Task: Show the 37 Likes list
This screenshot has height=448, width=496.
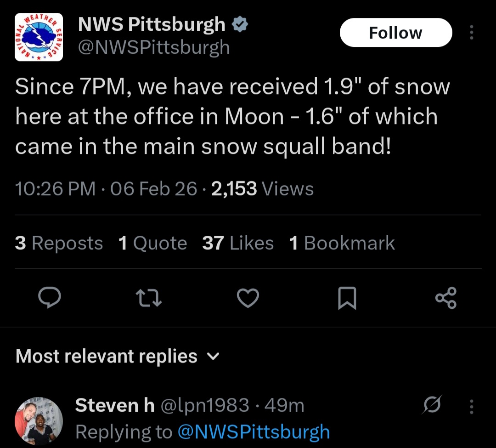Action: (x=238, y=243)
